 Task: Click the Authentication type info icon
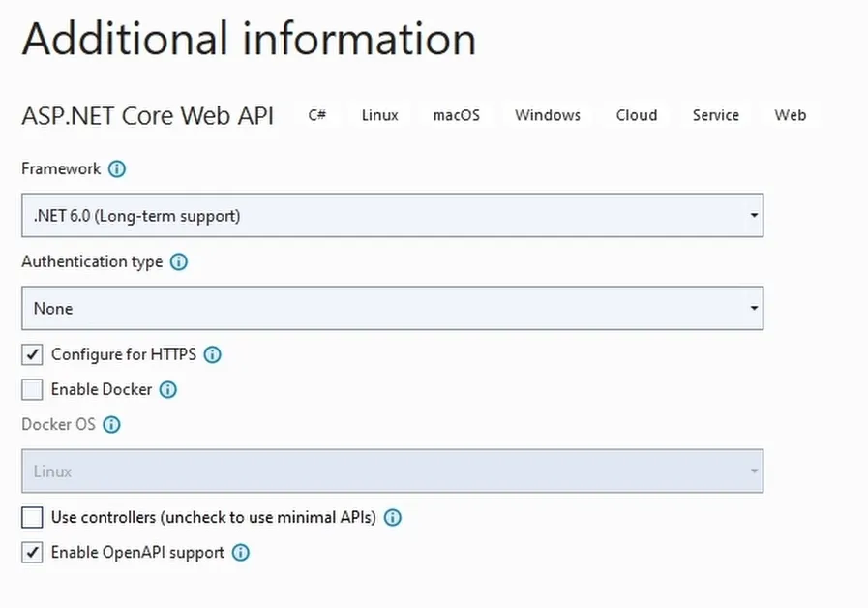pyautogui.click(x=179, y=262)
